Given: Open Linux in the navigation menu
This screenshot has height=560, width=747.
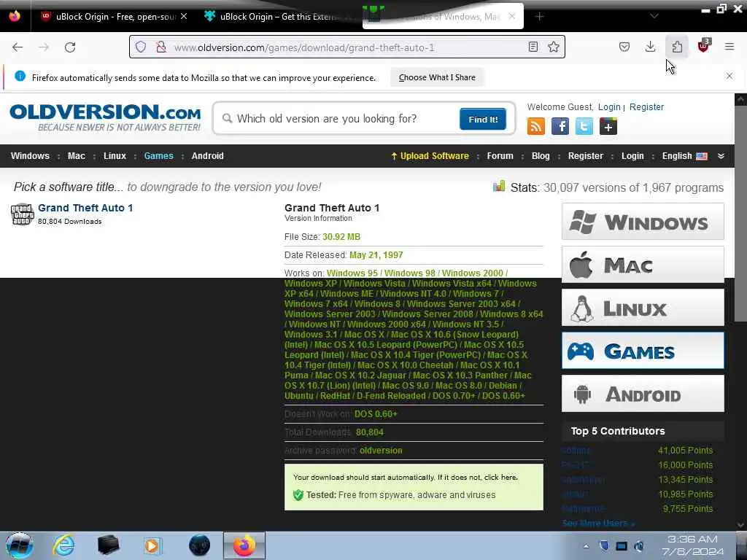Looking at the screenshot, I should coord(115,156).
